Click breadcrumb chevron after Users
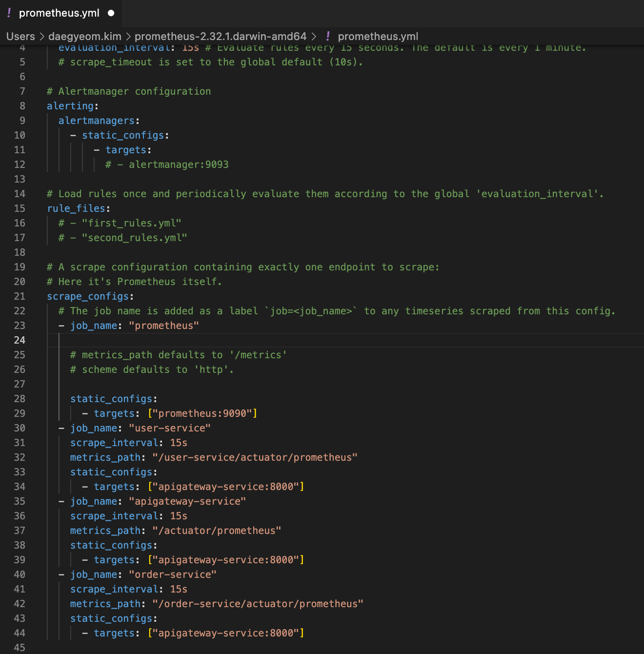 pyautogui.click(x=41, y=37)
